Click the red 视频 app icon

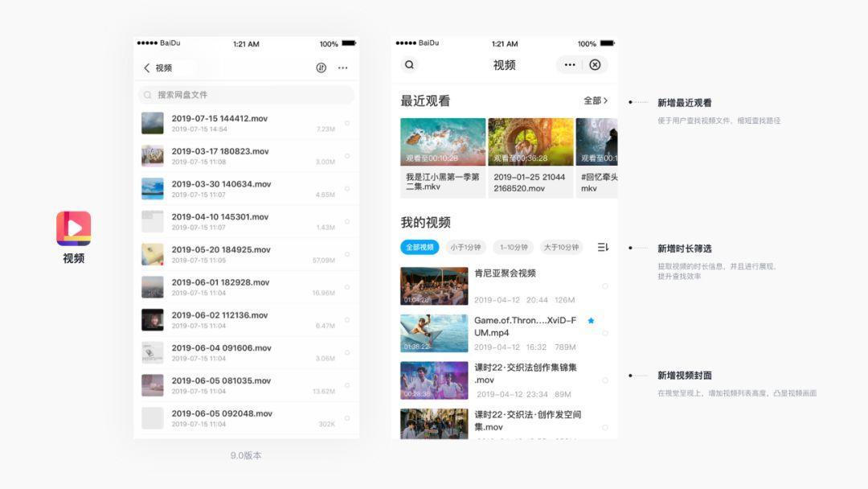click(x=73, y=228)
